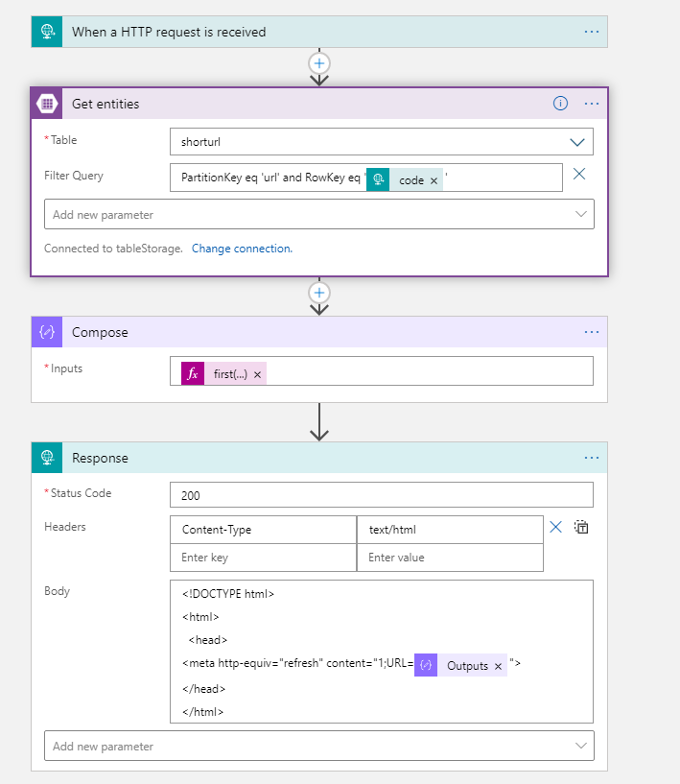Click the Change connection link
The height and width of the screenshot is (784, 680).
(242, 249)
